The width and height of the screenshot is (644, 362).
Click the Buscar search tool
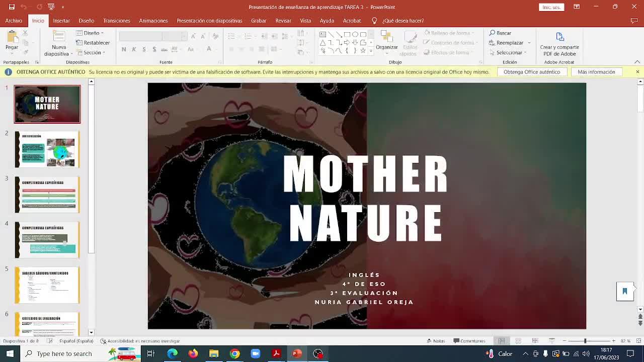click(500, 33)
